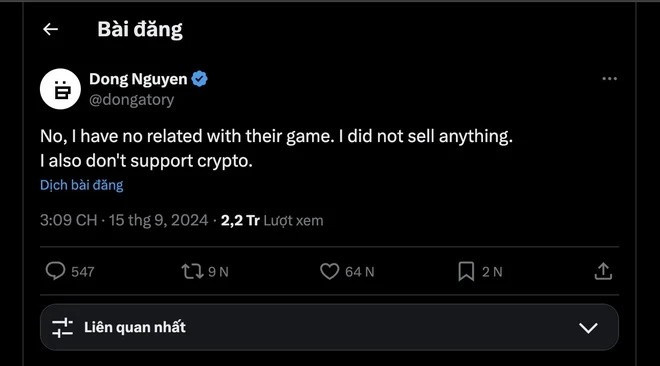Bookmark the post with the bookmark icon

466,271
